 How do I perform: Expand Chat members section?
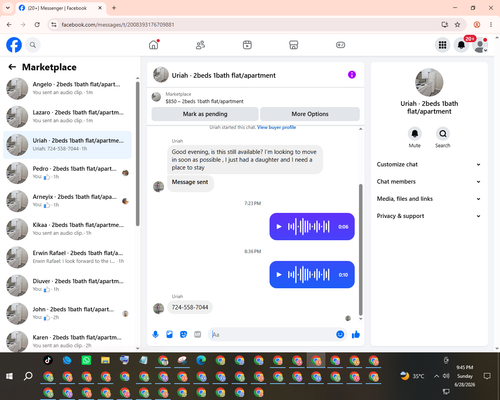[429, 182]
